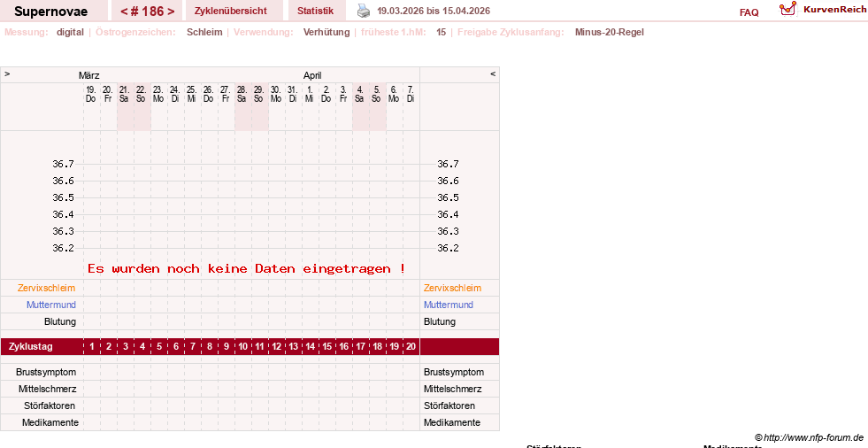Click the April month label
This screenshot has width=868, height=448.
(312, 75)
